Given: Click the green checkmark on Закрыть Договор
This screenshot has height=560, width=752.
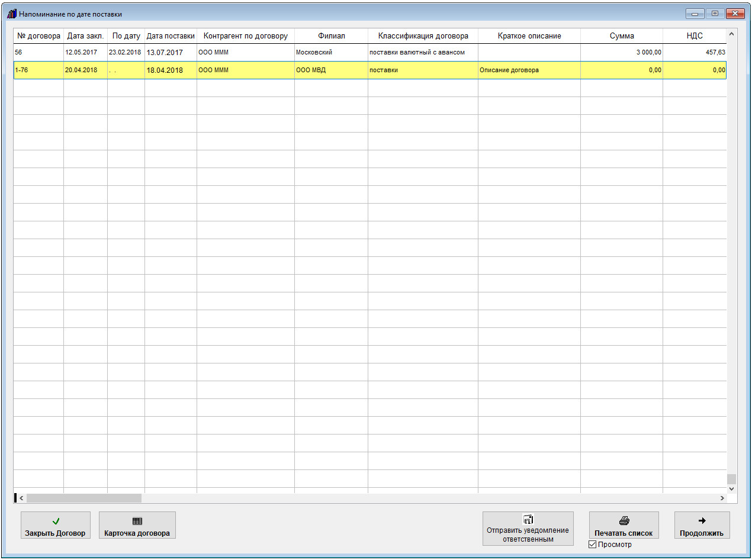Looking at the screenshot, I should pyautogui.click(x=56, y=522).
